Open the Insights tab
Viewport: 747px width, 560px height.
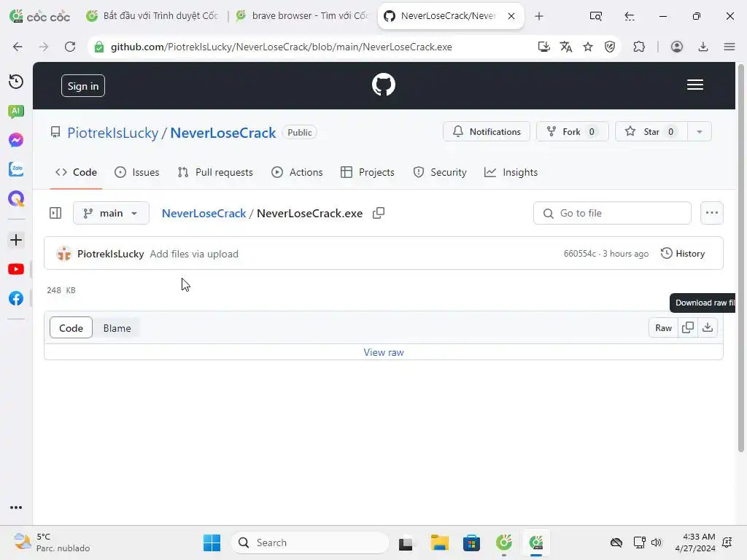click(511, 172)
